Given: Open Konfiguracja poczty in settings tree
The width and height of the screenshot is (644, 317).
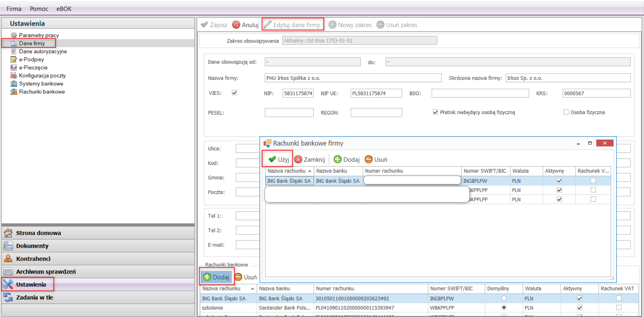Looking at the screenshot, I should click(42, 76).
